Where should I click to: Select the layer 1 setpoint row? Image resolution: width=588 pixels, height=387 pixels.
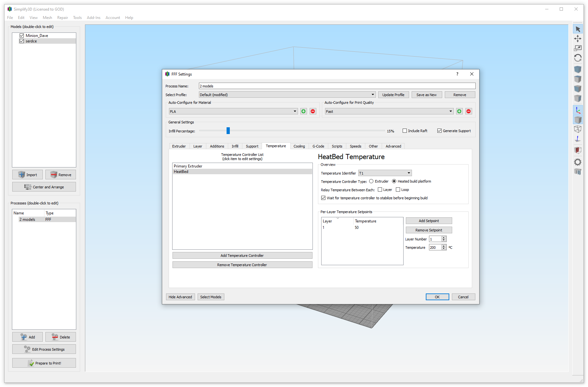click(x=362, y=228)
